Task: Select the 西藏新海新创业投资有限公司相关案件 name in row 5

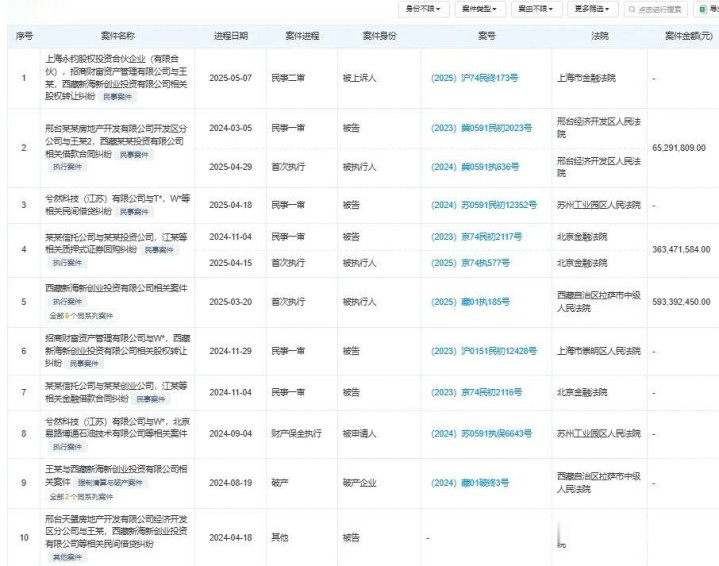Action: [116, 288]
